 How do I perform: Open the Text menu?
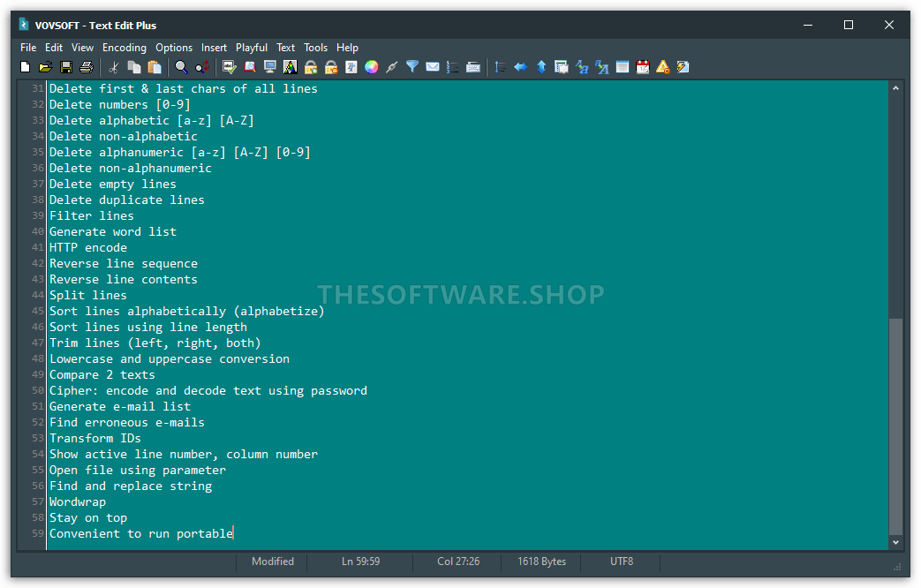285,48
